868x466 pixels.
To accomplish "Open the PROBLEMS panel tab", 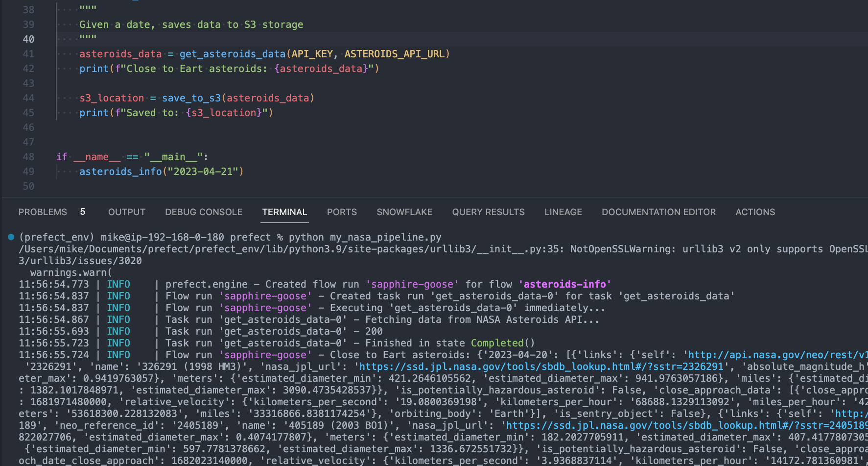I will [43, 212].
